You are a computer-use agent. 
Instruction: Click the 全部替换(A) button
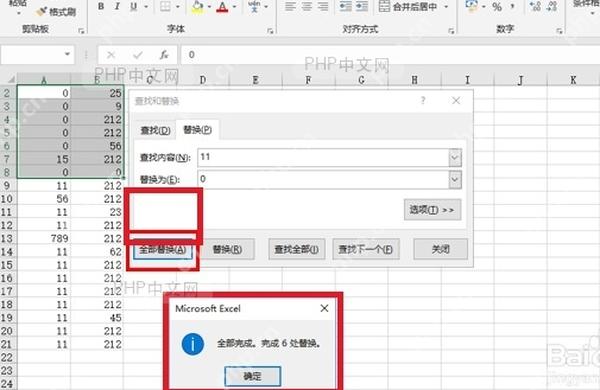[163, 250]
